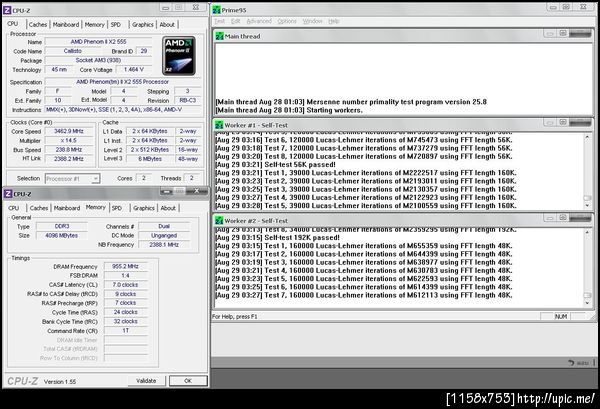Screen dimensions: 600x409
Task: Open the Options menu in Prime95
Action: 287,21
